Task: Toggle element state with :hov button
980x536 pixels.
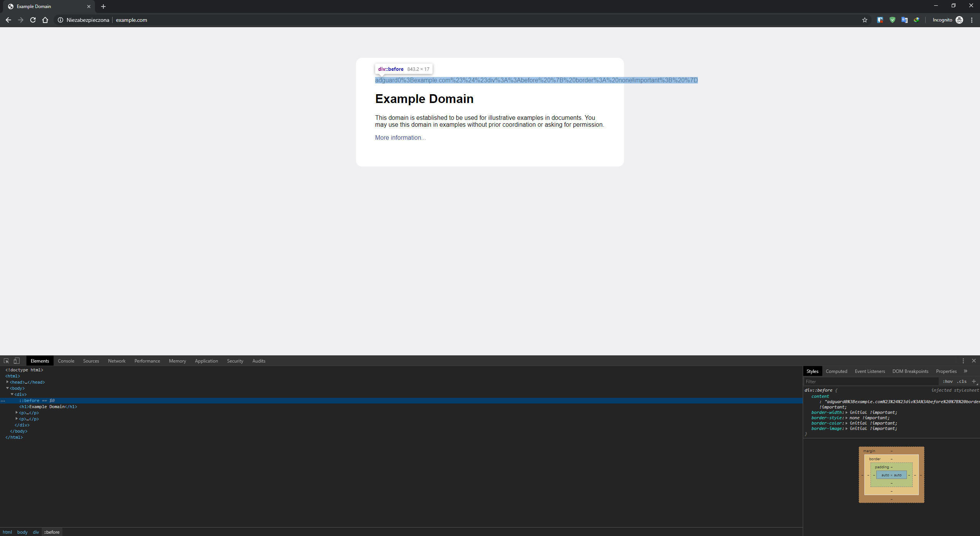Action: pyautogui.click(x=948, y=381)
